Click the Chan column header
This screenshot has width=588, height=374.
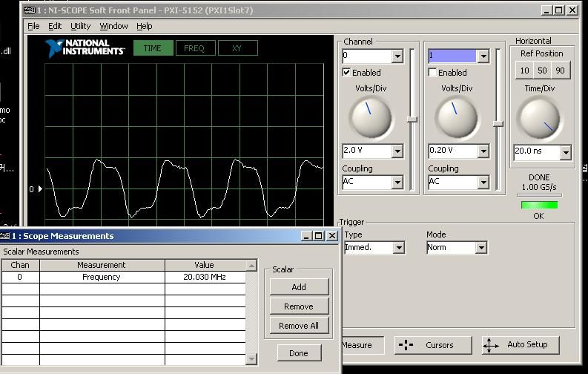(x=20, y=265)
